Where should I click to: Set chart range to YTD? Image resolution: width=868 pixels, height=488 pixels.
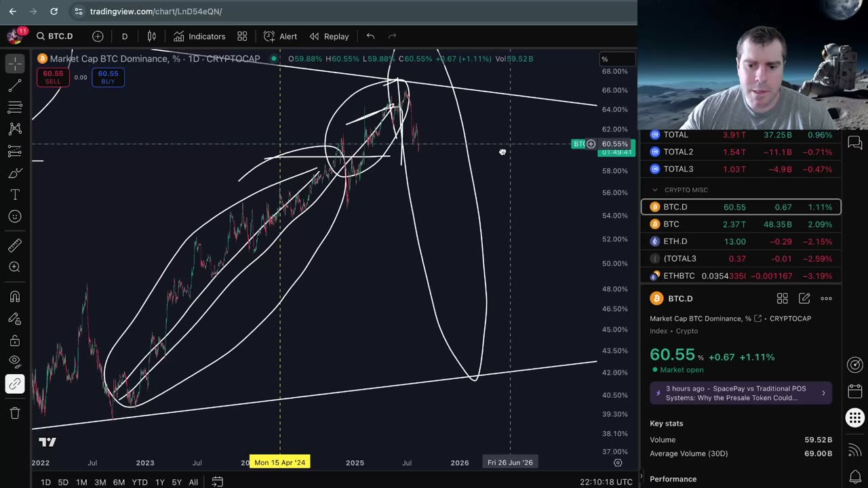pyautogui.click(x=140, y=482)
